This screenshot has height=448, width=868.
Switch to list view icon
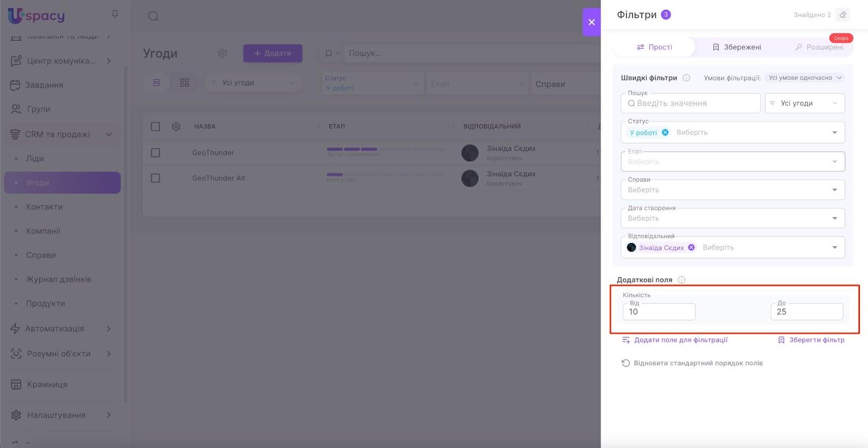(156, 82)
